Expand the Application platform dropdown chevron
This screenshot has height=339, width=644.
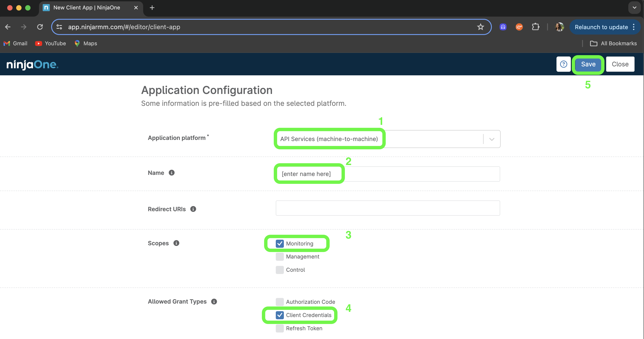click(492, 139)
